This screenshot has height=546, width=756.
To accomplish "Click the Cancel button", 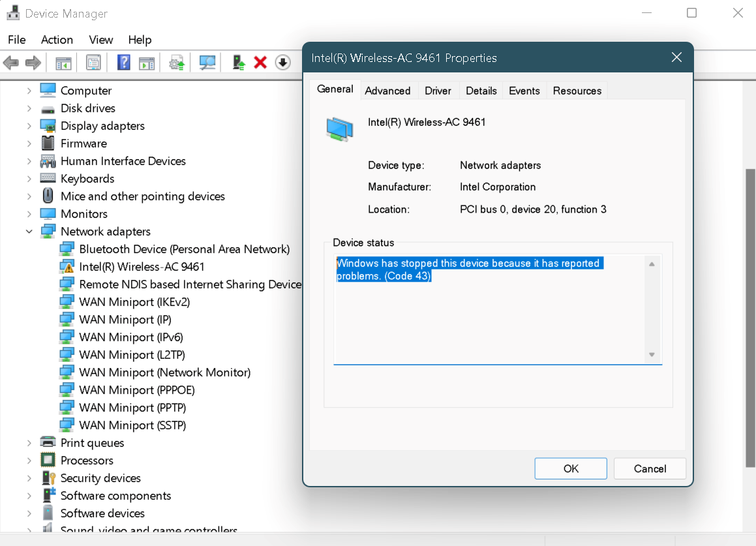I will pos(650,468).
